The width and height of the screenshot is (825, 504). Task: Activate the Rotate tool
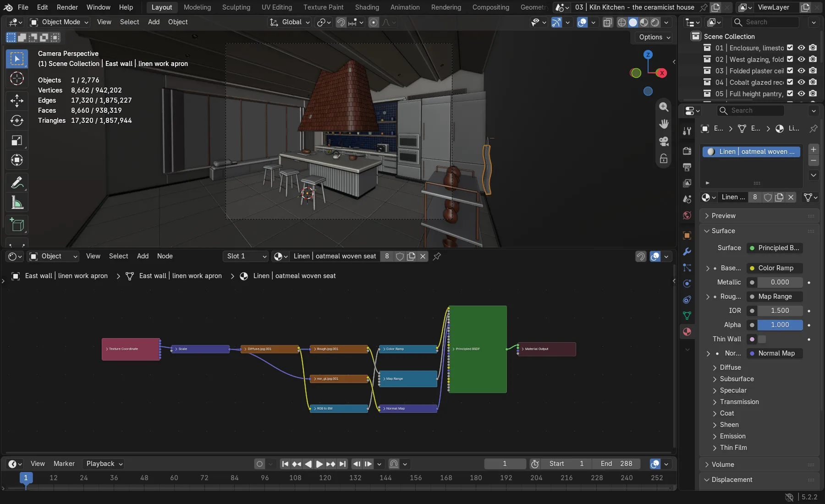17,121
